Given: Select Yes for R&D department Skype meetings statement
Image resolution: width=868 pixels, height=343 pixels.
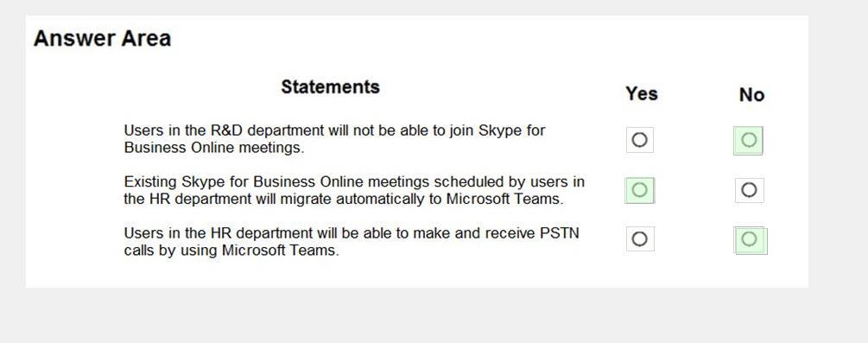Looking at the screenshot, I should tap(639, 140).
